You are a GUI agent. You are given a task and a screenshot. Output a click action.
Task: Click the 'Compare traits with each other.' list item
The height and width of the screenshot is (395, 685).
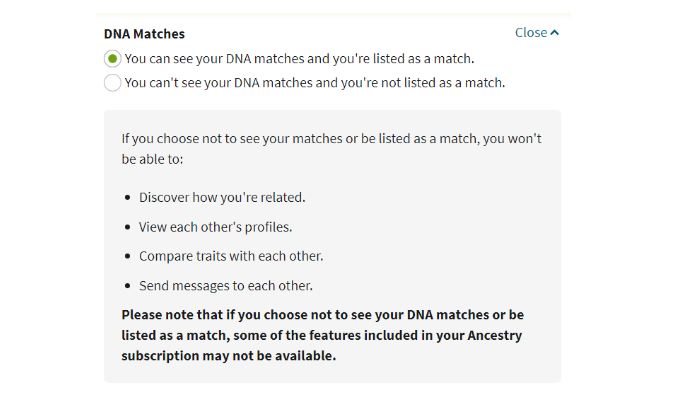231,256
